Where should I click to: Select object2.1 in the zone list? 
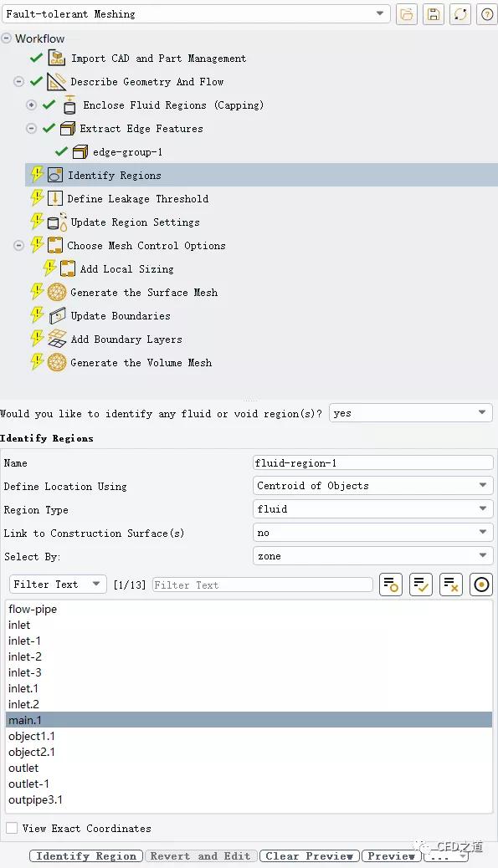pos(249,752)
